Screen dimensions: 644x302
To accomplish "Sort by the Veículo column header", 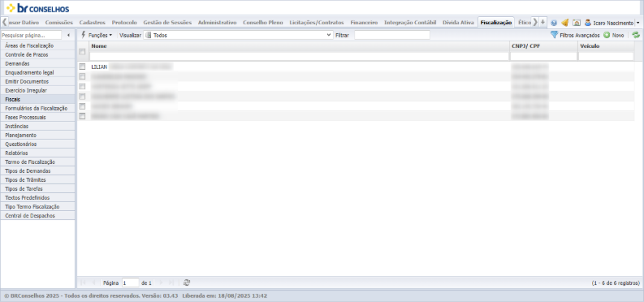I will (606, 46).
